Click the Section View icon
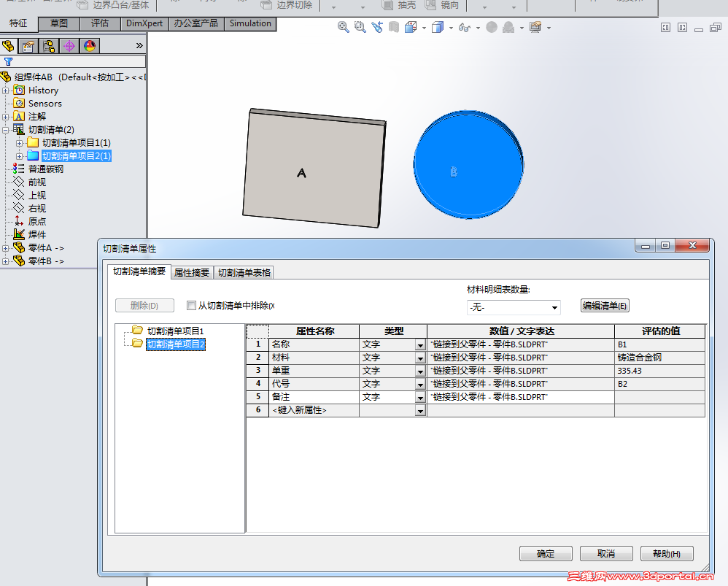 [x=394, y=28]
